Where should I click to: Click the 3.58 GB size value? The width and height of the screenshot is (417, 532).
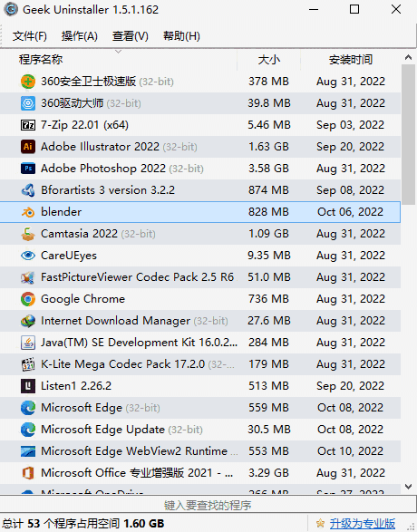tap(268, 169)
